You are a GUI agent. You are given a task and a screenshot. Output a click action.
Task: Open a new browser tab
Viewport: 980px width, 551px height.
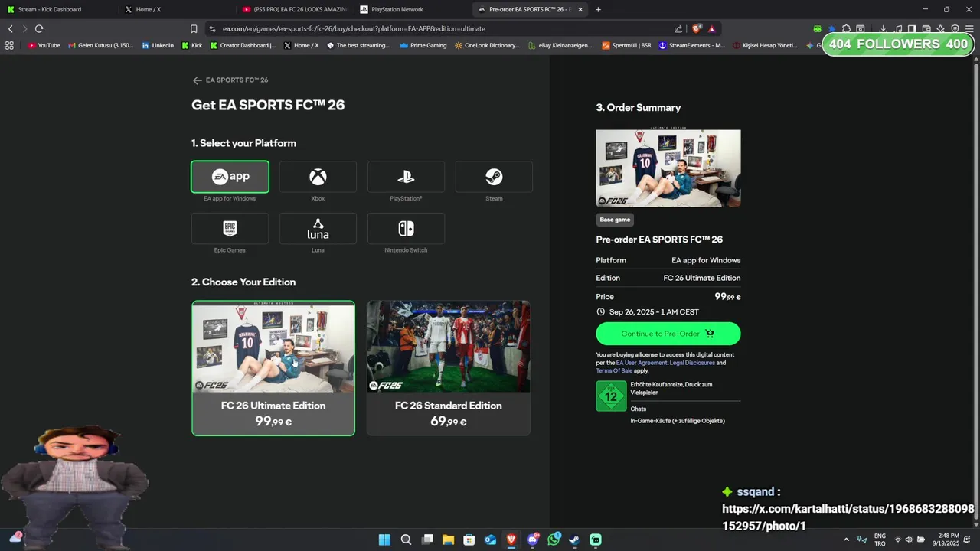coord(598,10)
